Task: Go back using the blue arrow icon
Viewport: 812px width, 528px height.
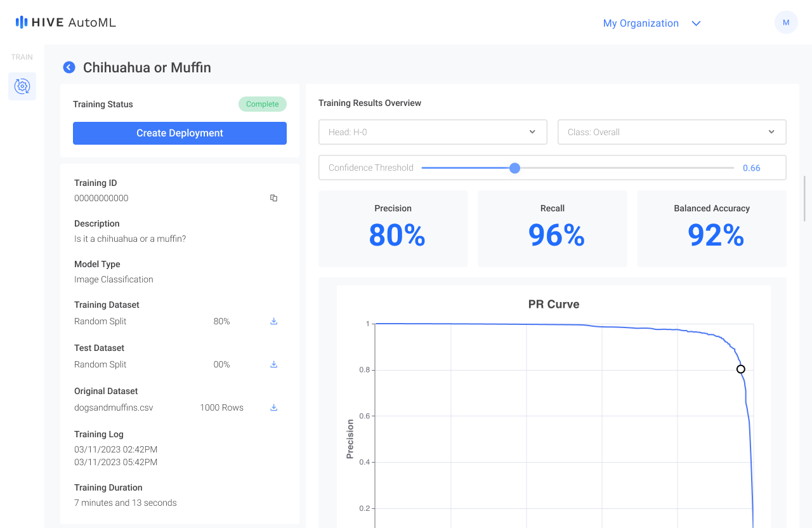Action: click(x=69, y=67)
